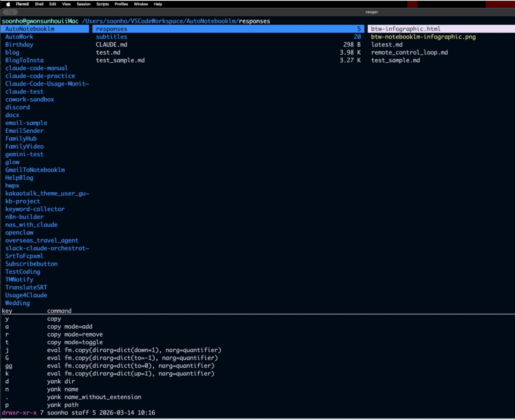
Task: Select the btw-notebooklm-infographic.png file
Action: pyautogui.click(x=423, y=37)
